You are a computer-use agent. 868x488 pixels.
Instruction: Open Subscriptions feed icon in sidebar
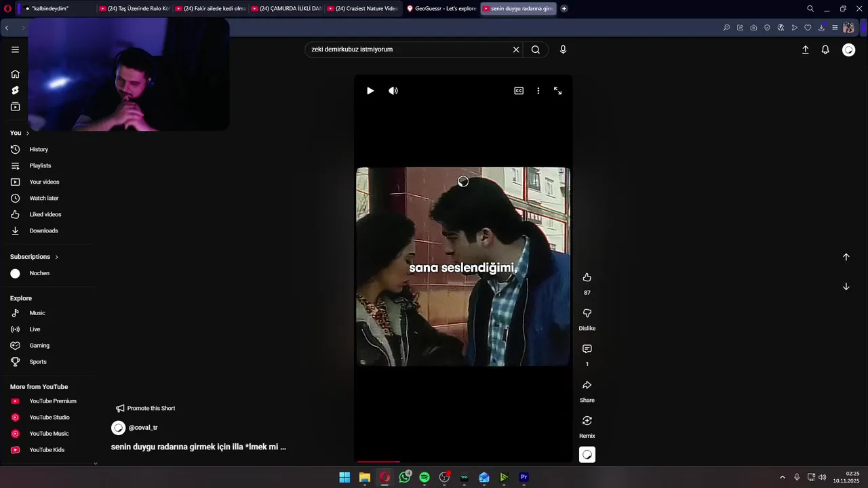pos(15,106)
